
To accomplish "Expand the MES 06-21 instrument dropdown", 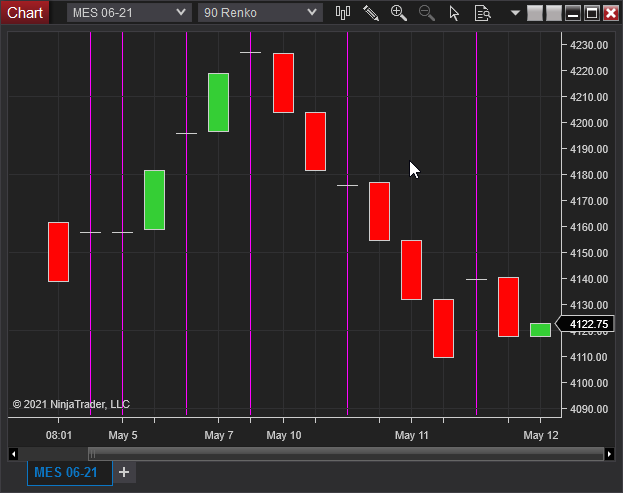I will pyautogui.click(x=129, y=13).
